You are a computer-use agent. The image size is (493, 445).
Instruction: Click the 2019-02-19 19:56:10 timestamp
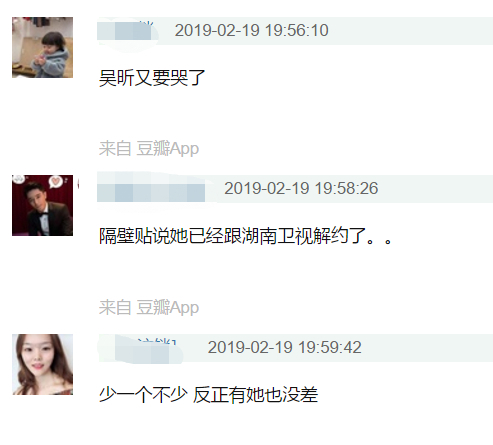[x=252, y=30]
